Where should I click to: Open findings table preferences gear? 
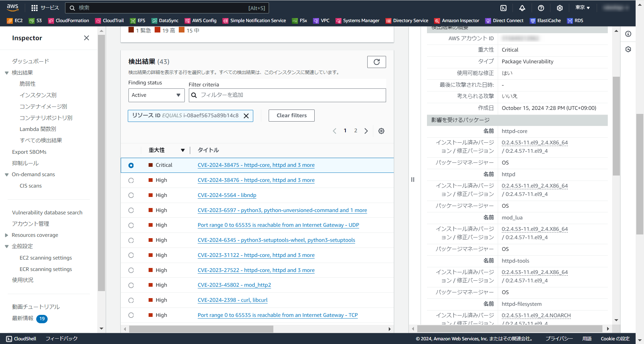click(381, 131)
